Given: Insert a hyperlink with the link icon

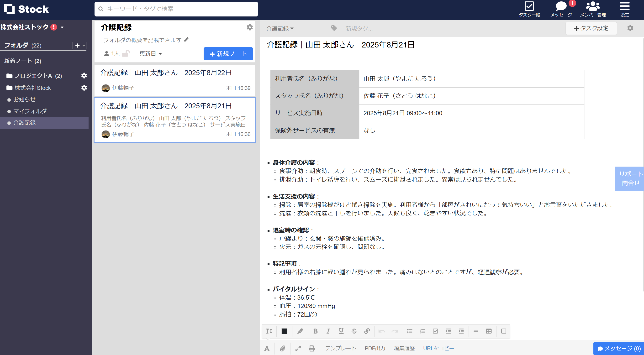Looking at the screenshot, I should (x=367, y=331).
